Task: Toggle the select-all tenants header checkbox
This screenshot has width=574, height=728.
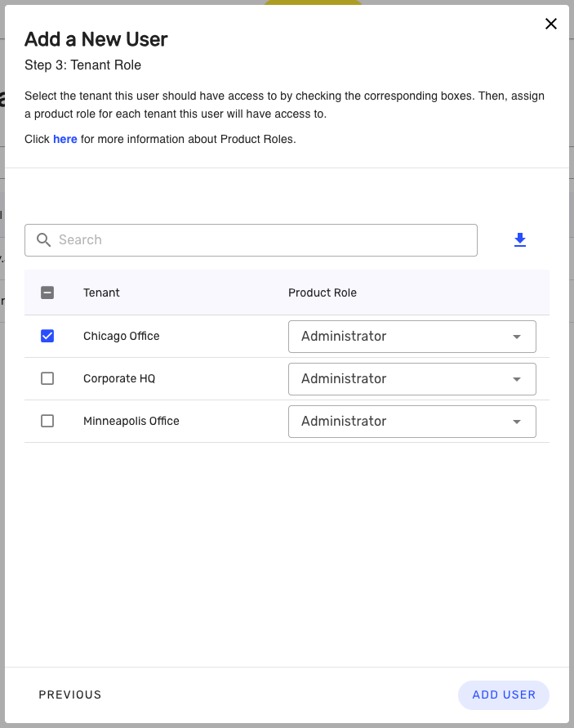Action: coord(47,293)
